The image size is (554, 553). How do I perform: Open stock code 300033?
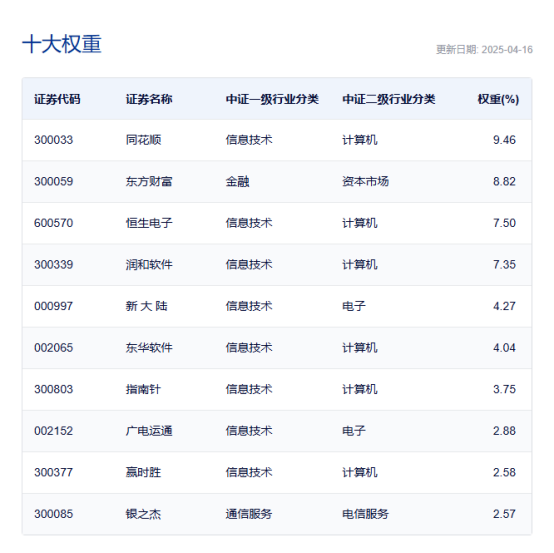(x=54, y=140)
